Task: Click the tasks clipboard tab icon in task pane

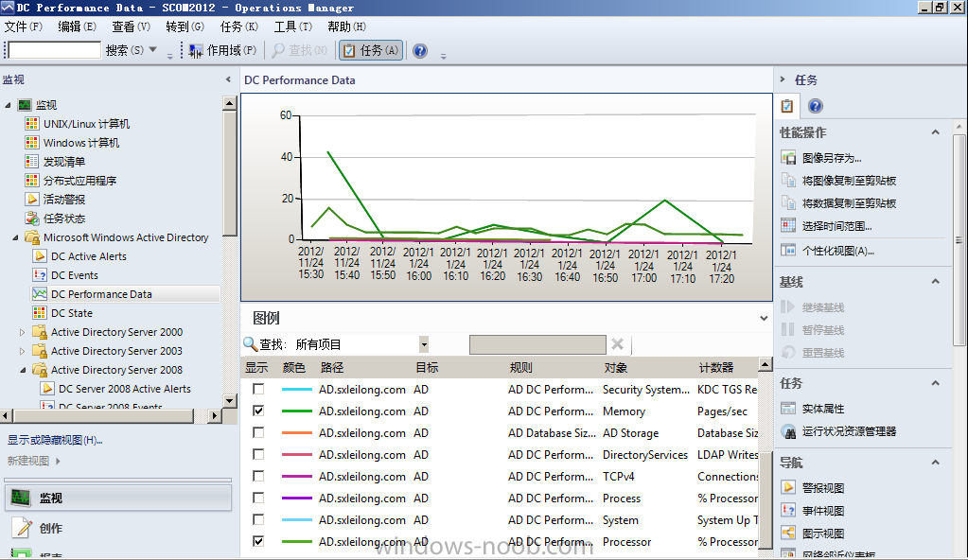Action: pyautogui.click(x=787, y=106)
